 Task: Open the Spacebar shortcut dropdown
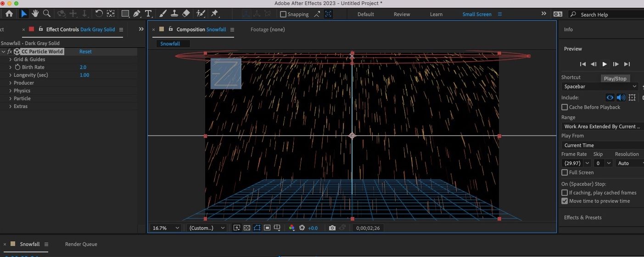click(600, 86)
